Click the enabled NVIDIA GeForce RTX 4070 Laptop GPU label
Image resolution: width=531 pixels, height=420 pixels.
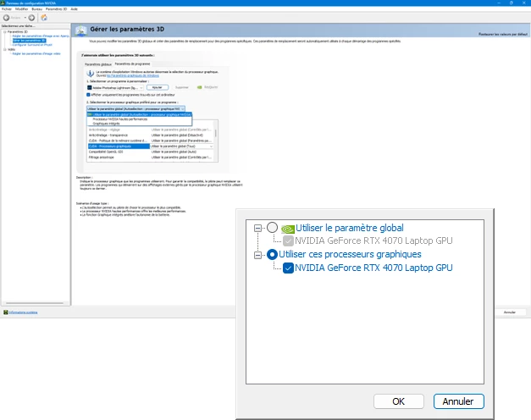pyautogui.click(x=373, y=268)
